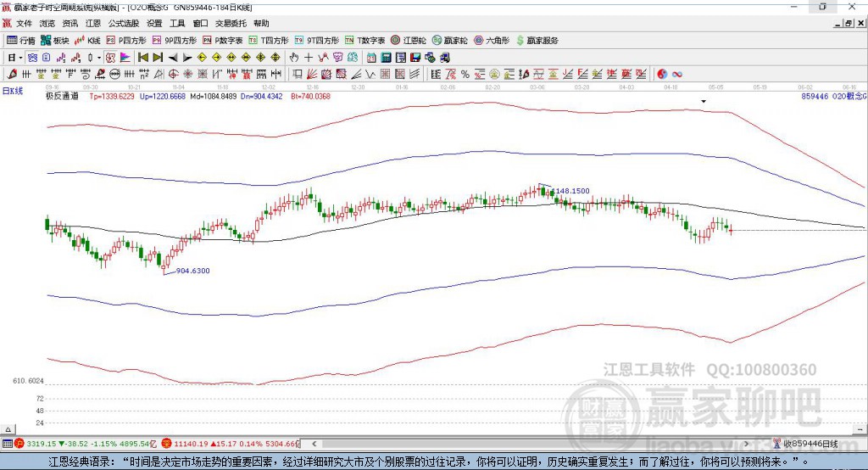Toggle the pink-blue triangle chart icon
The width and height of the screenshot is (868, 470).
(125, 58)
